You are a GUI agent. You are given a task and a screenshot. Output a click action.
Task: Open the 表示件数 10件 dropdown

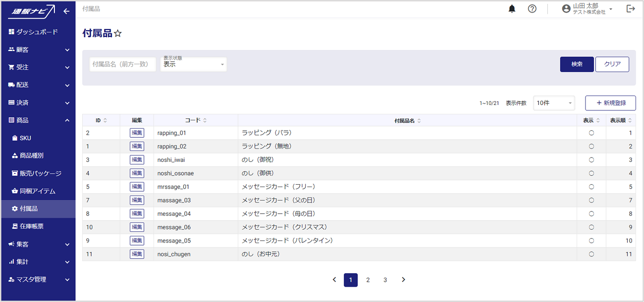tap(554, 103)
